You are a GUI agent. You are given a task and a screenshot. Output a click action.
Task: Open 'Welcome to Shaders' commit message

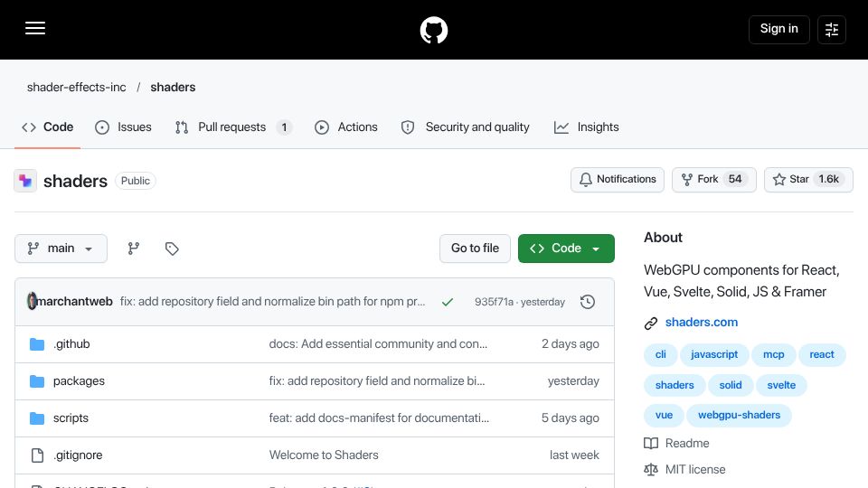point(324,455)
